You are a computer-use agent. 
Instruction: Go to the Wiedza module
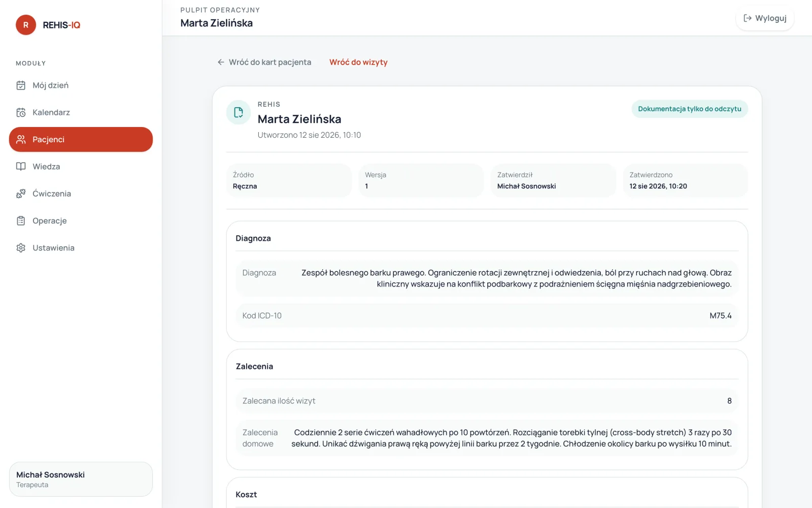click(81, 167)
